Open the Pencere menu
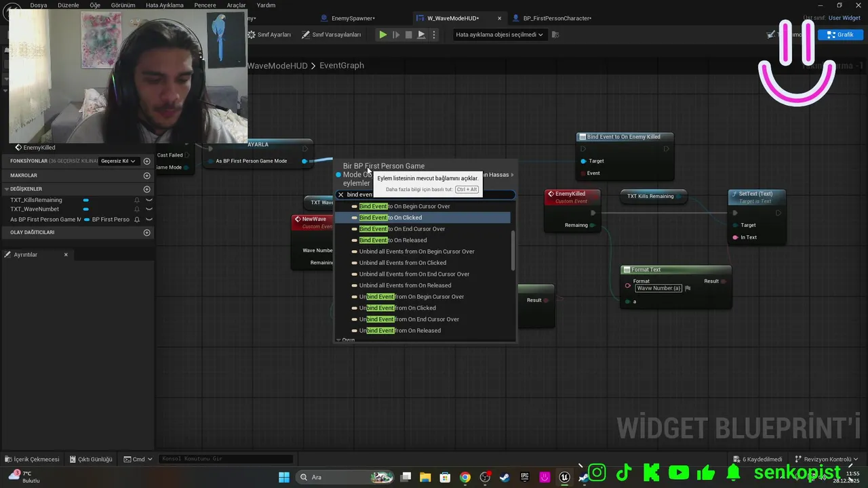868x488 pixels. point(205,5)
